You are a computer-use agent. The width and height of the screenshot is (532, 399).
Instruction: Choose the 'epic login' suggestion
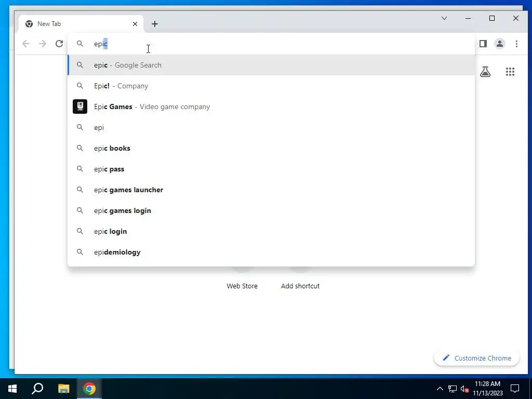coord(271,231)
